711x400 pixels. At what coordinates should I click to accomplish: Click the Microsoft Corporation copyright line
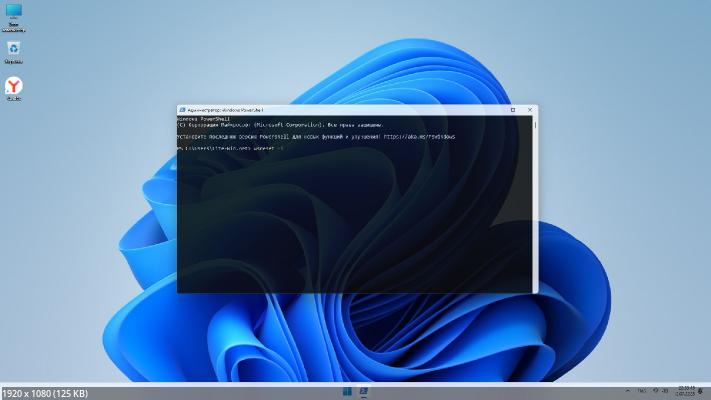[x=280, y=125]
